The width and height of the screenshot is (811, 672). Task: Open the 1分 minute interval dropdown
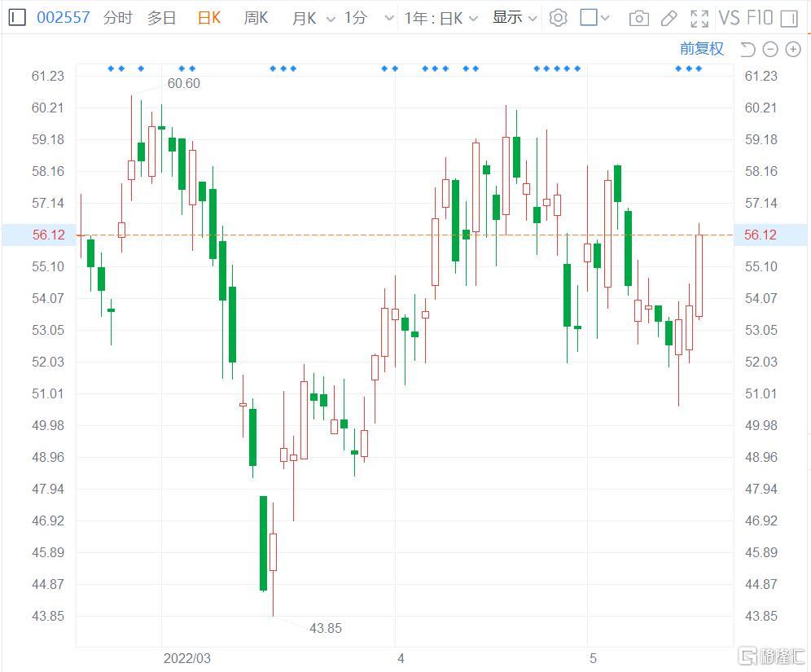click(370, 18)
